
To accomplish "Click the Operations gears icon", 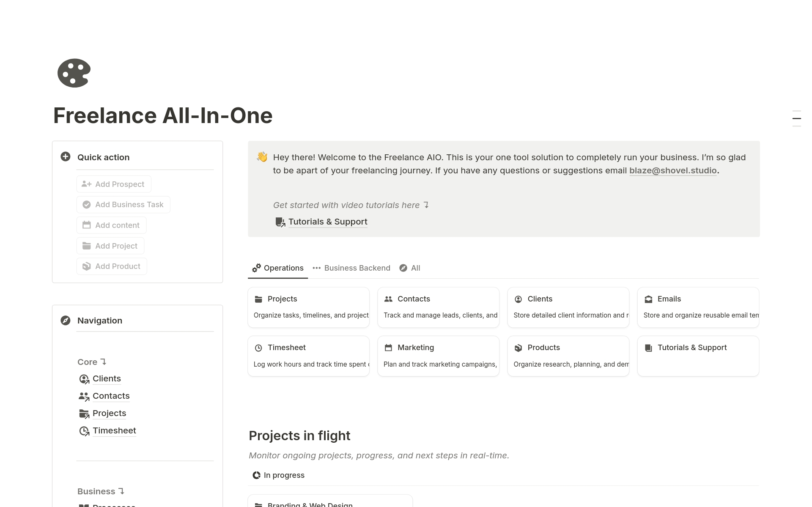I will click(256, 268).
